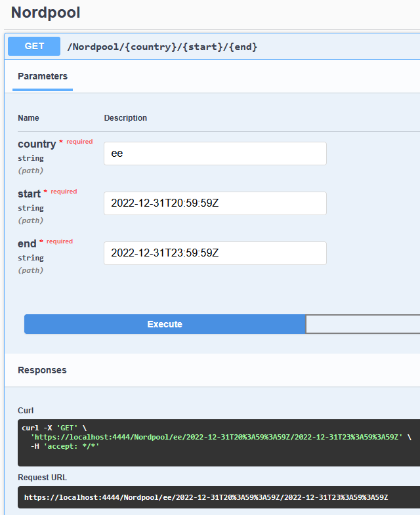
Task: Click the start parameter label
Action: [x=29, y=194]
